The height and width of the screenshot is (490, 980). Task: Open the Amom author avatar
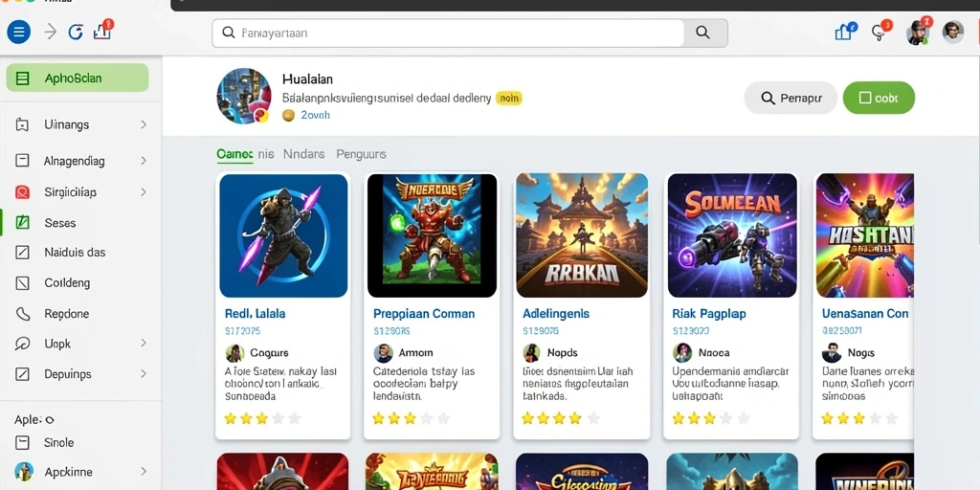[383, 353]
